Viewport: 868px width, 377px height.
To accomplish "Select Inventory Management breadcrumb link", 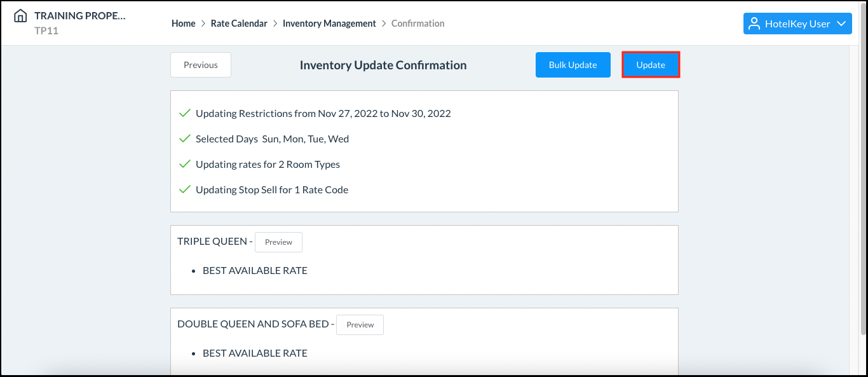I will (329, 23).
